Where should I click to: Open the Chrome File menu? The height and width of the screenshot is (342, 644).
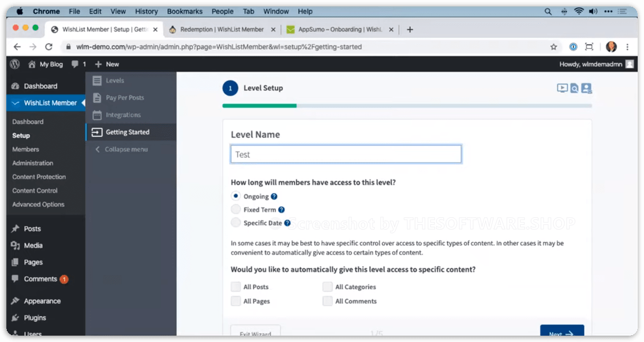(74, 11)
